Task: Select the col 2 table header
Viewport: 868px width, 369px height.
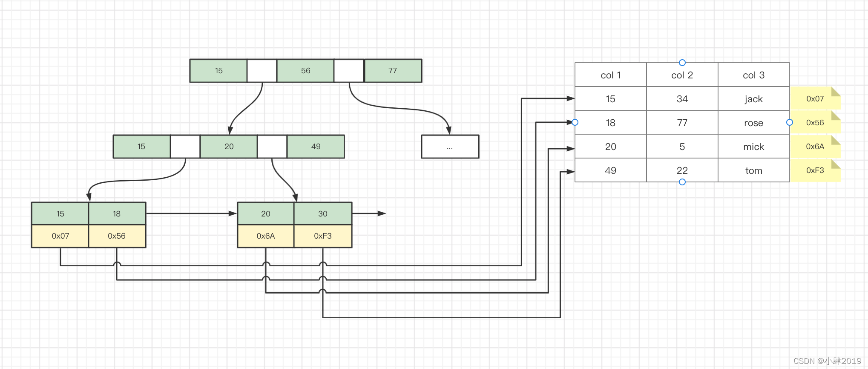Action: pos(682,75)
